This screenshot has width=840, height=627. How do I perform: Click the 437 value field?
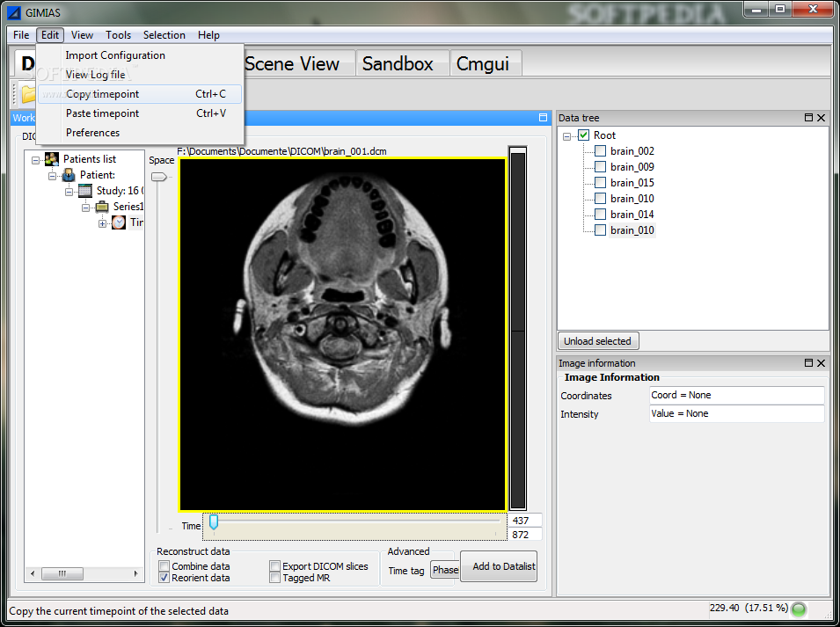pyautogui.click(x=525, y=521)
